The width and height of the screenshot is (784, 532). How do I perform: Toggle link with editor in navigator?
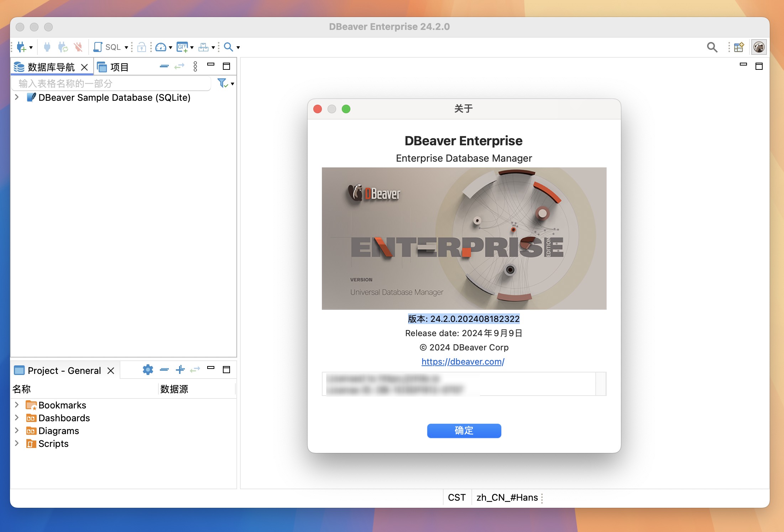[x=179, y=66]
